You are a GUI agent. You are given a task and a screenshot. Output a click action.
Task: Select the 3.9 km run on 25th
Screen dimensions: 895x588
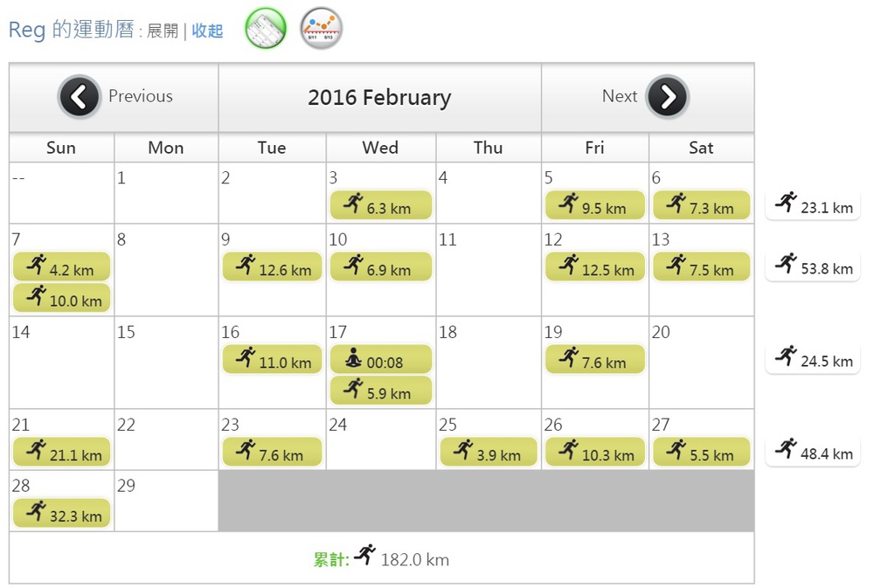click(489, 453)
